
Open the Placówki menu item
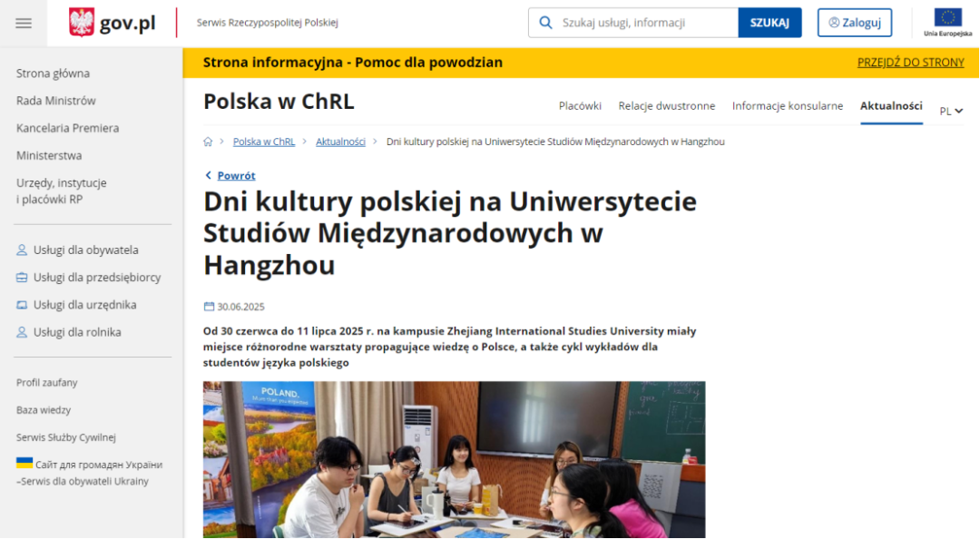(580, 106)
